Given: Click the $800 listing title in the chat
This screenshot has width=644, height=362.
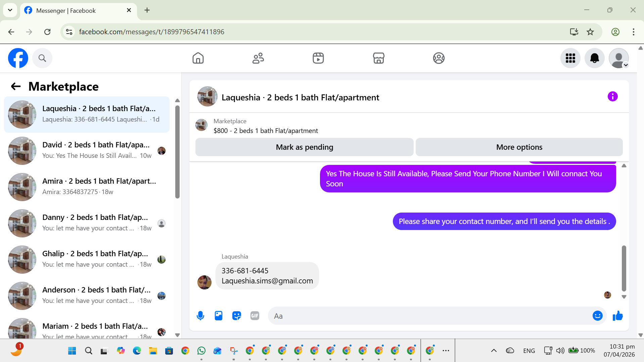Looking at the screenshot, I should (x=266, y=131).
